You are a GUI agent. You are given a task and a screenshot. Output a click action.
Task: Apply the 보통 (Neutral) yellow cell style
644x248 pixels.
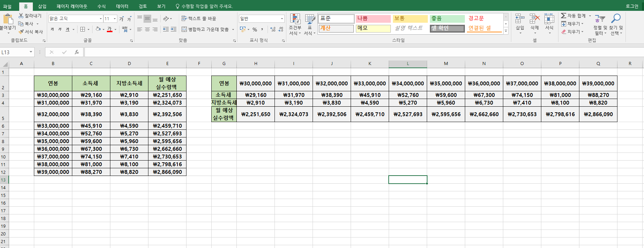pos(410,19)
